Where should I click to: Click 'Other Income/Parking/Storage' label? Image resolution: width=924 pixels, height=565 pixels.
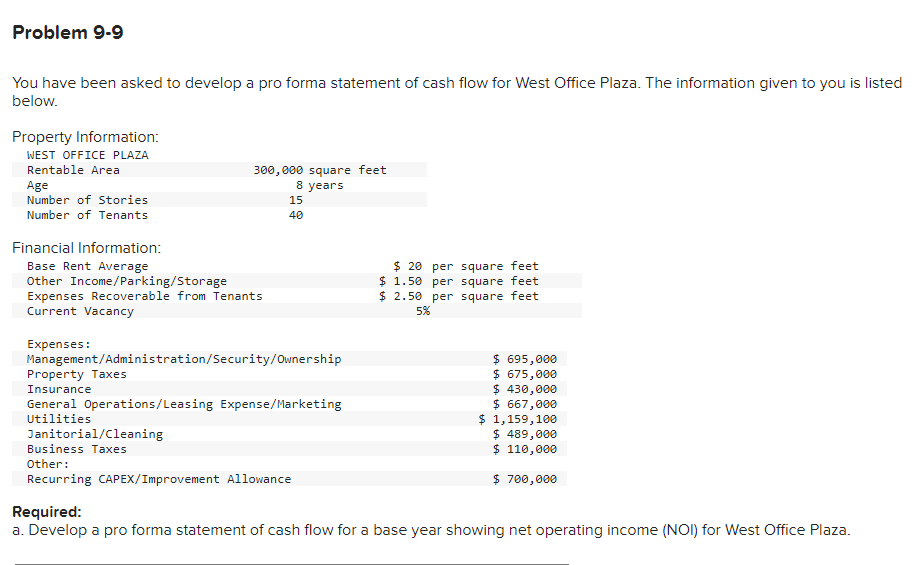pos(127,281)
